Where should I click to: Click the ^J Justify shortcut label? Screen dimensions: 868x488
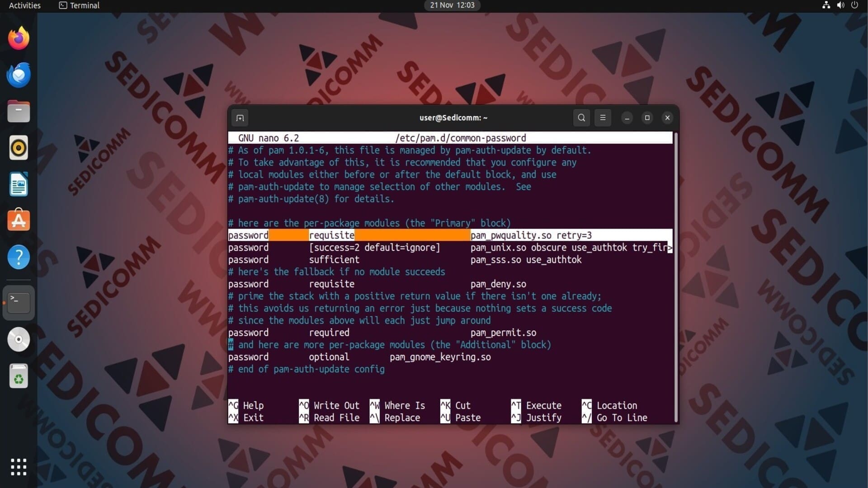click(x=537, y=418)
